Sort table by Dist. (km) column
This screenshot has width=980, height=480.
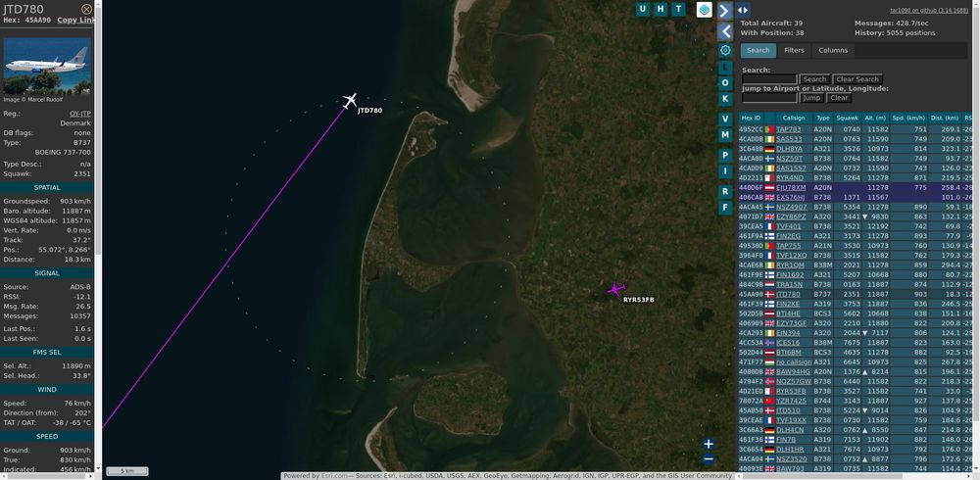pyautogui.click(x=944, y=118)
